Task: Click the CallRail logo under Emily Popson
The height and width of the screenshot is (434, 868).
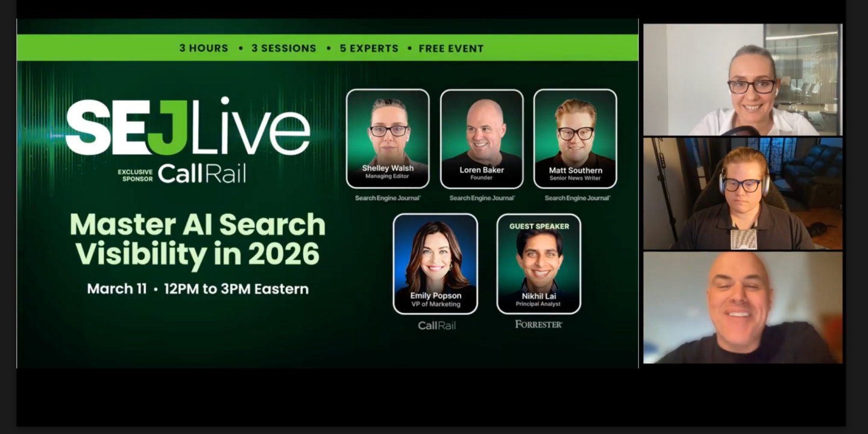Action: click(x=437, y=326)
